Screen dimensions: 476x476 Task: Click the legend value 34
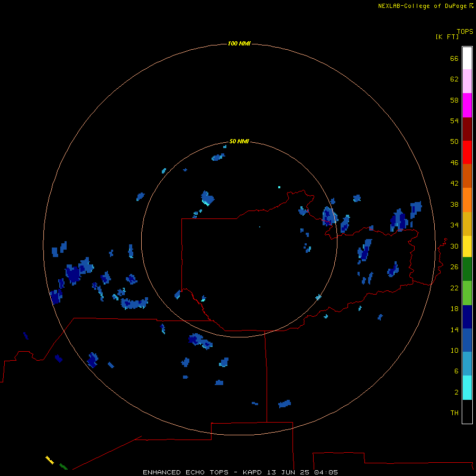coord(454,225)
